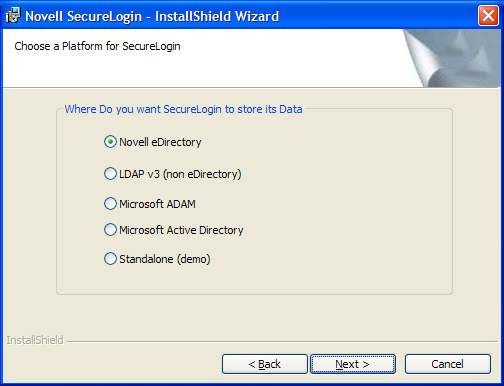Enable the Standalone (demo) radio button

110,259
